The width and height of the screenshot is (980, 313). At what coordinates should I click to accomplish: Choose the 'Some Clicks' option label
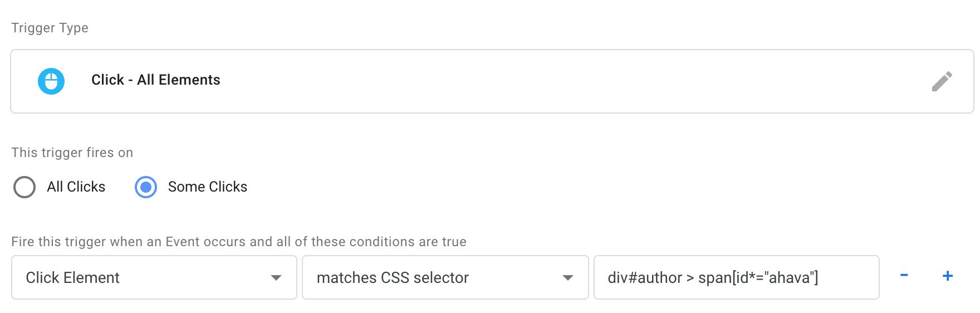[x=207, y=187]
